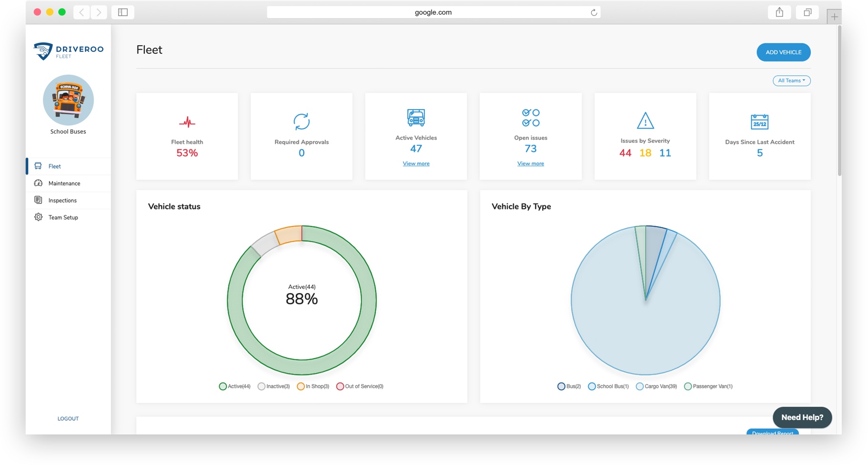Follow View more under Open issues
The image size is (868, 465).
[530, 163]
